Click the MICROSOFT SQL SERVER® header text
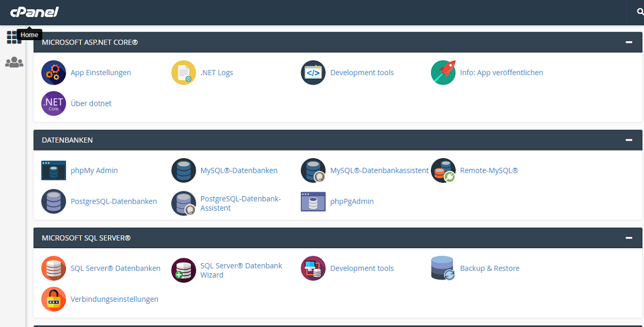 click(86, 237)
